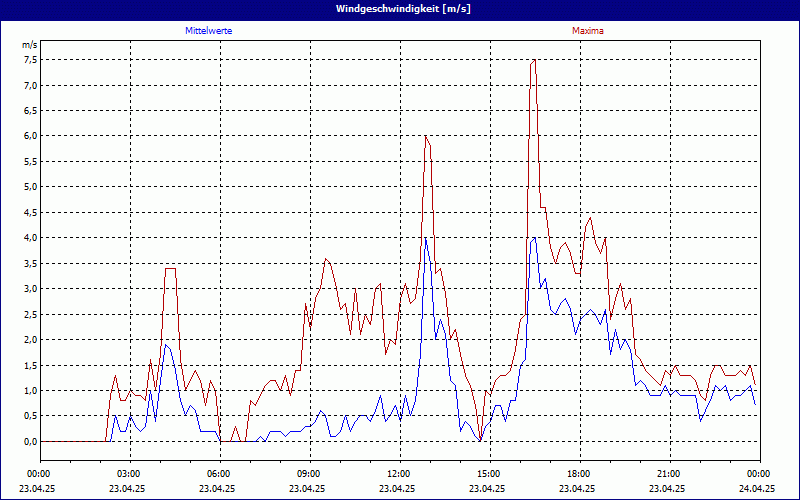Click the 18:00 time axis label
800x500 pixels.
[578, 473]
